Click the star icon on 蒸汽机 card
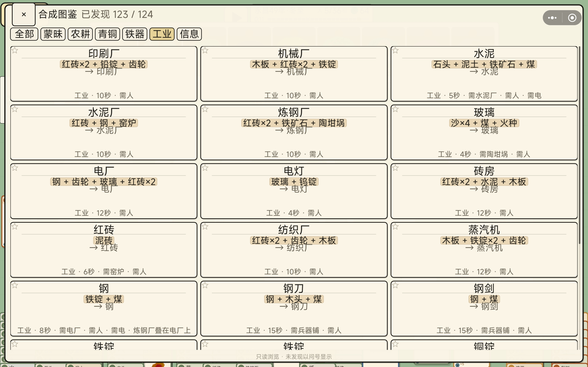588x367 pixels. (395, 227)
